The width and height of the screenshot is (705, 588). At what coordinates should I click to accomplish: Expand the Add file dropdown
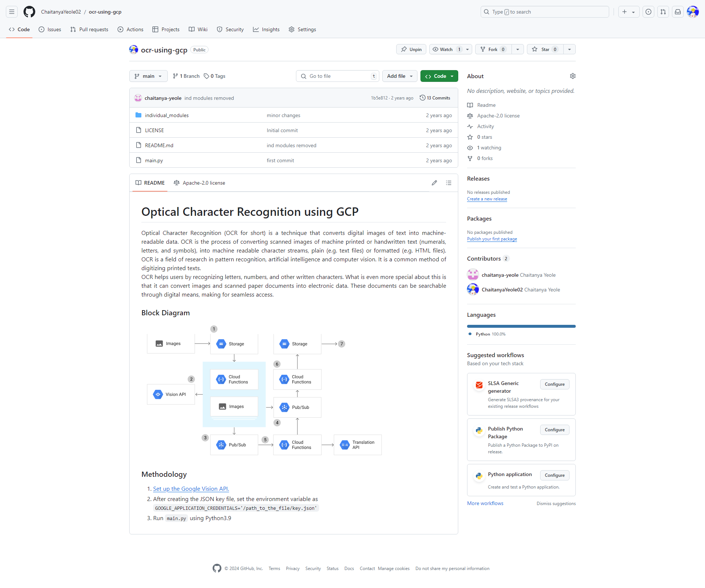pos(400,76)
